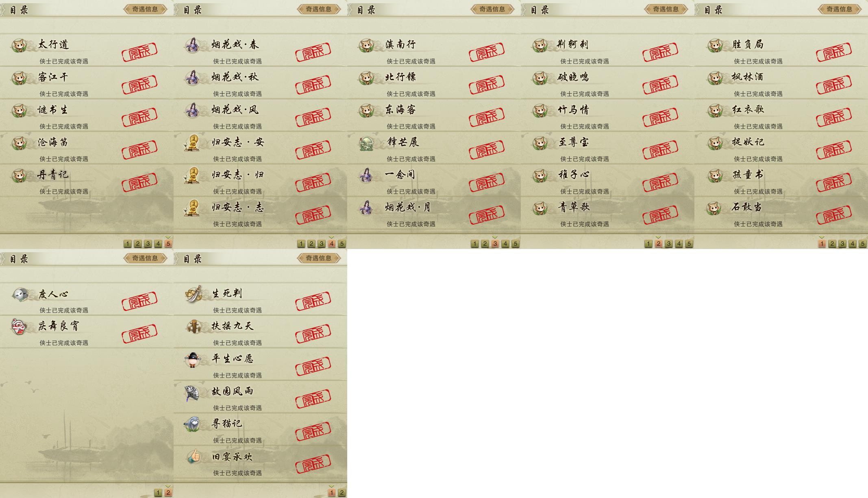Click the lion dance icon beside 庆舞良宵

tap(19, 326)
